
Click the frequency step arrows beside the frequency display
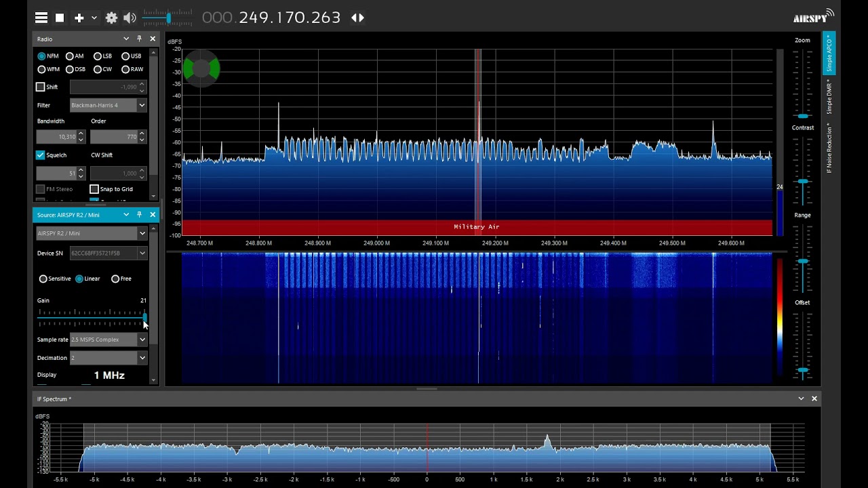coord(358,18)
